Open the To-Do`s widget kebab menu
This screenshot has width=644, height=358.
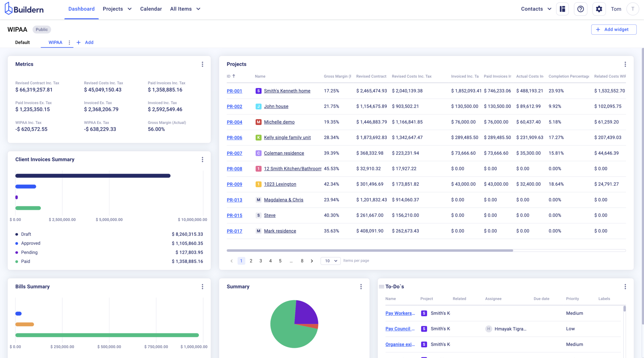pyautogui.click(x=625, y=287)
